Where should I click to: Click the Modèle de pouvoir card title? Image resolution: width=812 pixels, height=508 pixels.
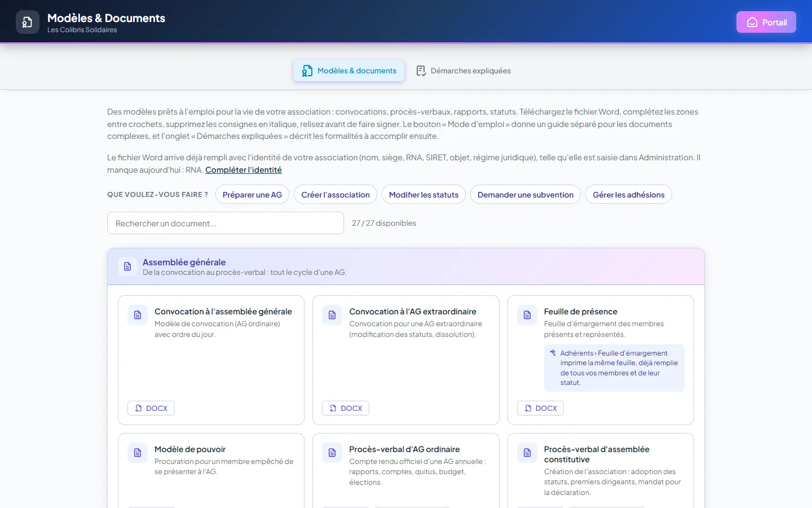(x=190, y=449)
